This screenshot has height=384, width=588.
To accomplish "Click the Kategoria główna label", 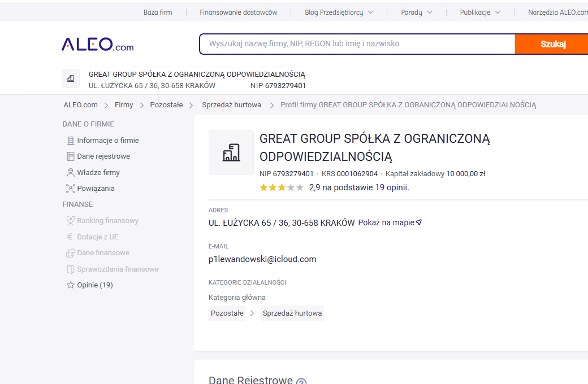I will coord(237,298).
